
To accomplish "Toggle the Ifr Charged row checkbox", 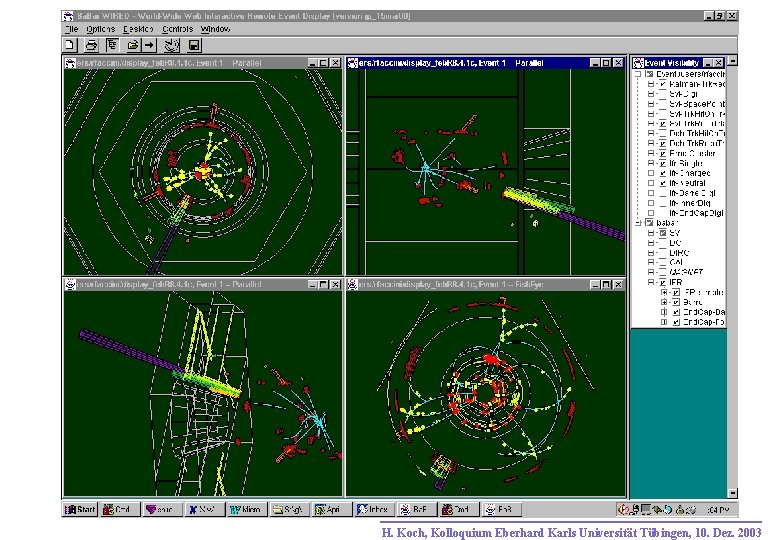I will click(662, 173).
